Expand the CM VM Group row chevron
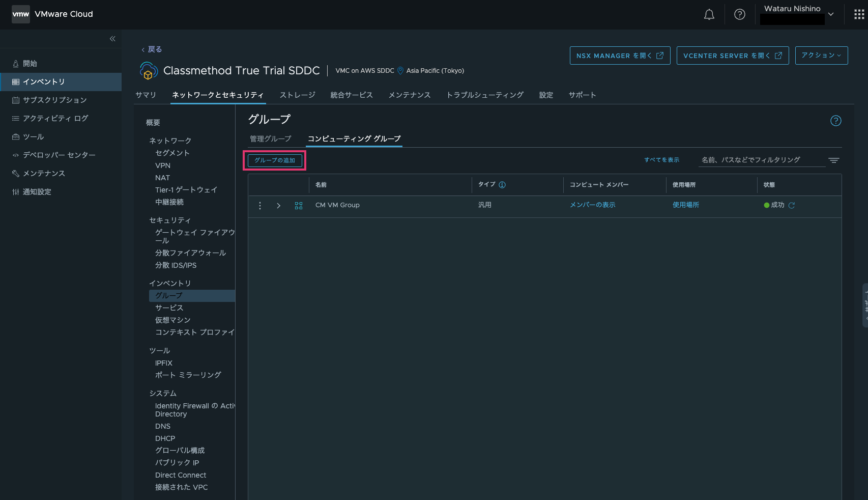The width and height of the screenshot is (868, 500). [x=278, y=206]
